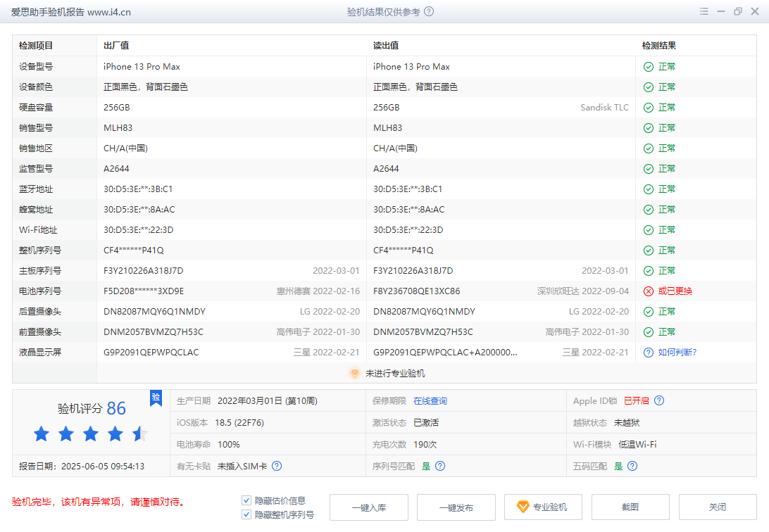Image resolution: width=769 pixels, height=532 pixels.
Task: Click the 截图 screenshot button
Action: (x=630, y=507)
